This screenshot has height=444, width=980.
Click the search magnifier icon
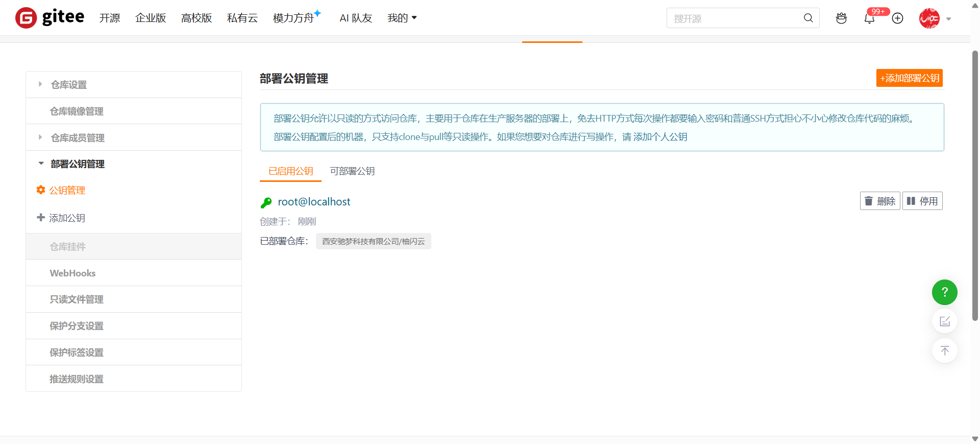[808, 18]
